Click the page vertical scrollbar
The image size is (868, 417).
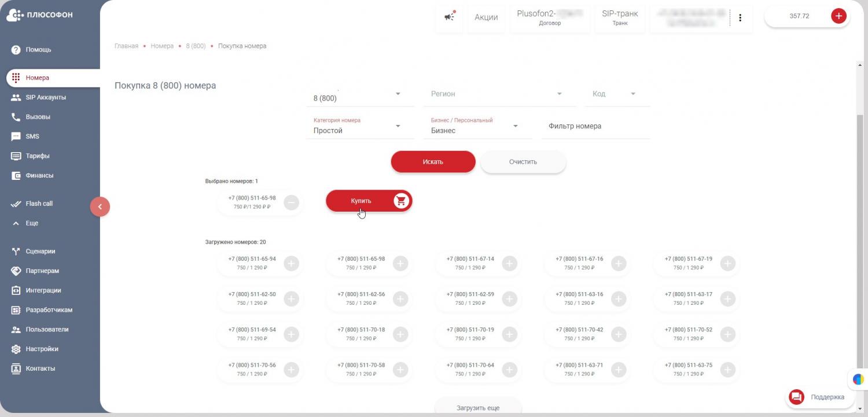click(x=860, y=231)
